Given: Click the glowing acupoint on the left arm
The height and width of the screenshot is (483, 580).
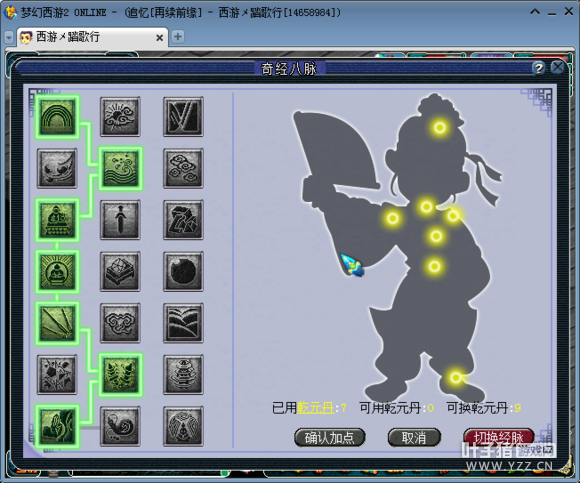Looking at the screenshot, I should [393, 218].
